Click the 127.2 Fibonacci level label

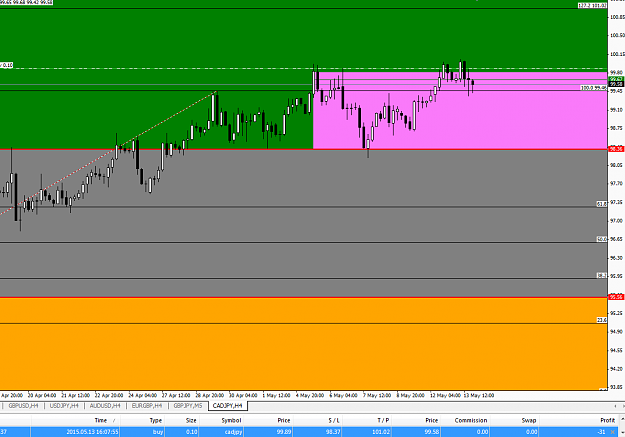point(592,6)
